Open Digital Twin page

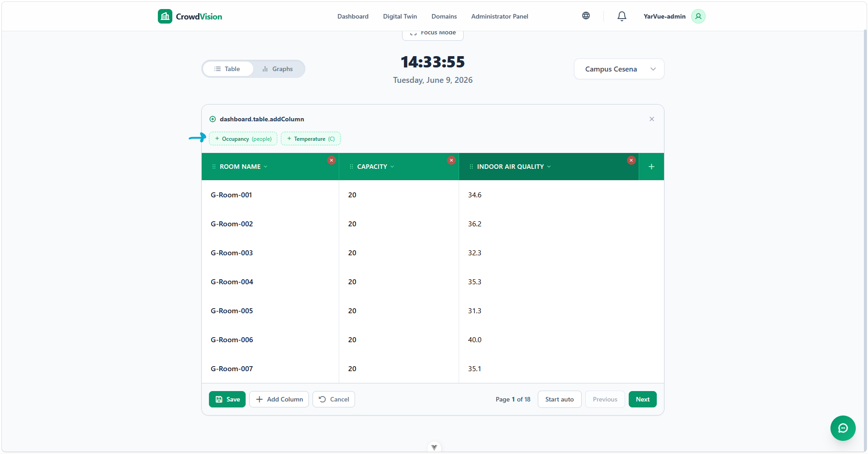click(x=400, y=16)
